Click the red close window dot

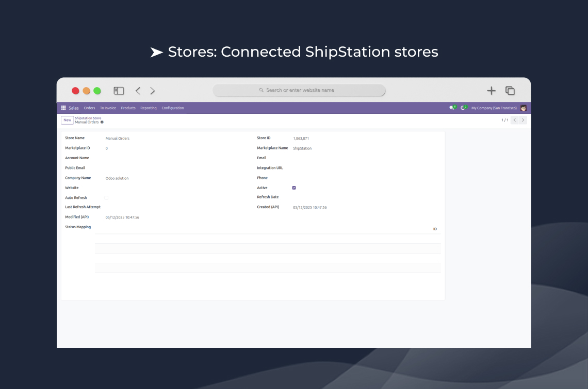point(75,91)
